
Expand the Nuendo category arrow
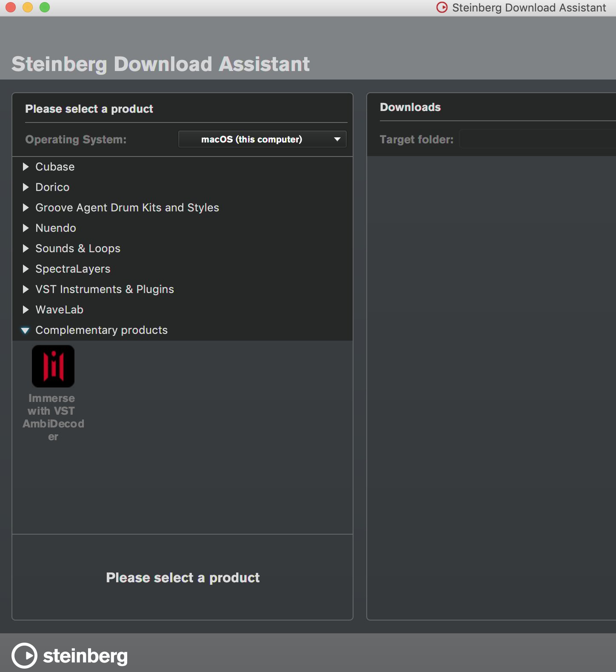[26, 228]
